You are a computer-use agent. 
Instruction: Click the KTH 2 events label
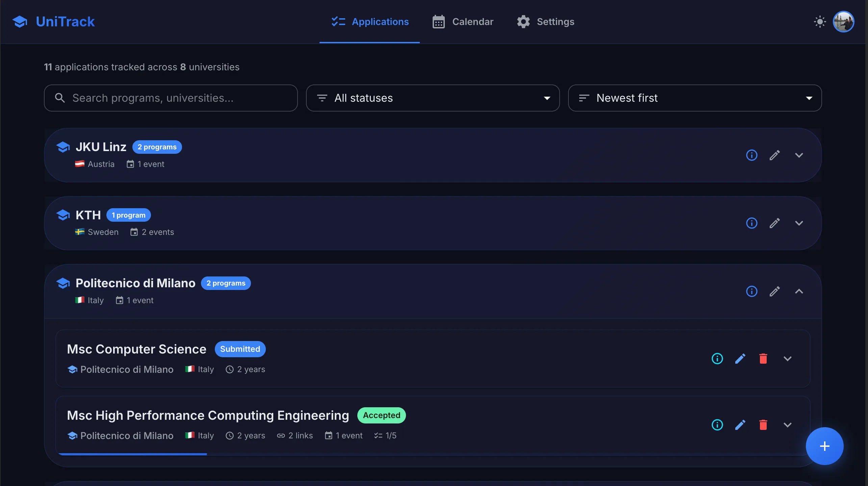tap(152, 232)
